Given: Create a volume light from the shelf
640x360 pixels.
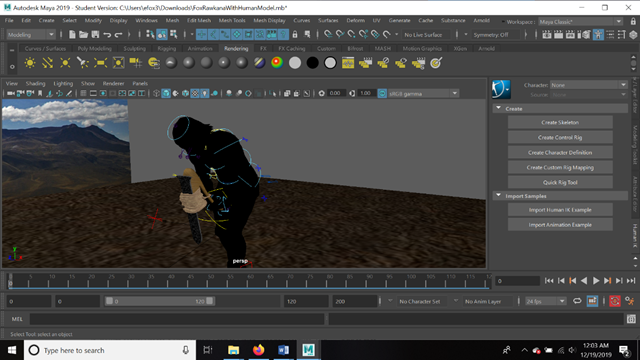Looking at the screenshot, I should (x=118, y=63).
